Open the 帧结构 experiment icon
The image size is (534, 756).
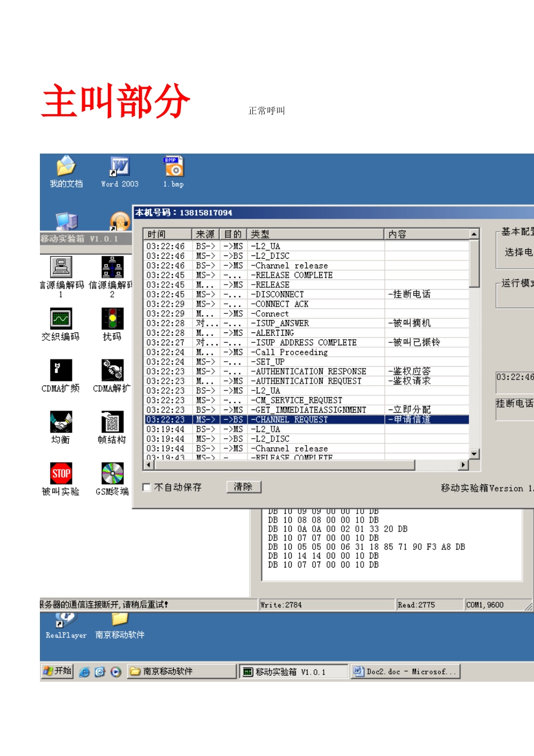click(x=112, y=427)
